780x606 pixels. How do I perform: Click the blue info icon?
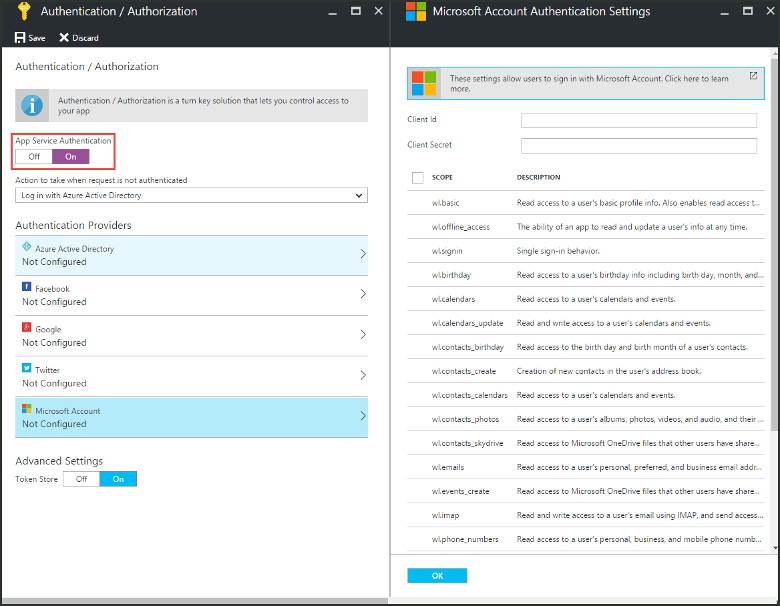(32, 105)
